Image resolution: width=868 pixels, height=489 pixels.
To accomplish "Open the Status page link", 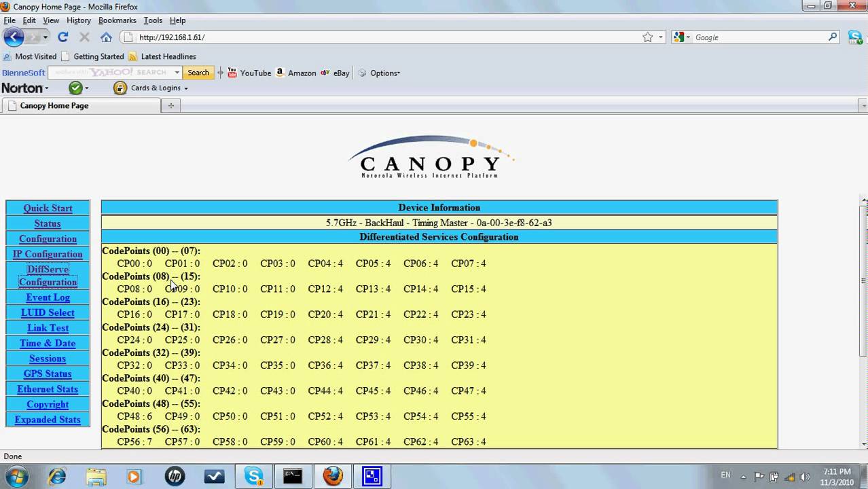I will pos(48,223).
